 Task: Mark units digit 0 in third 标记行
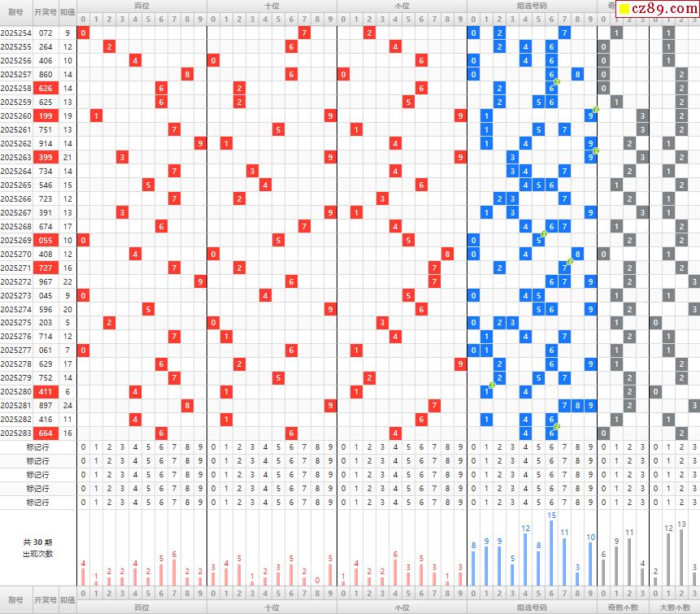(x=343, y=475)
